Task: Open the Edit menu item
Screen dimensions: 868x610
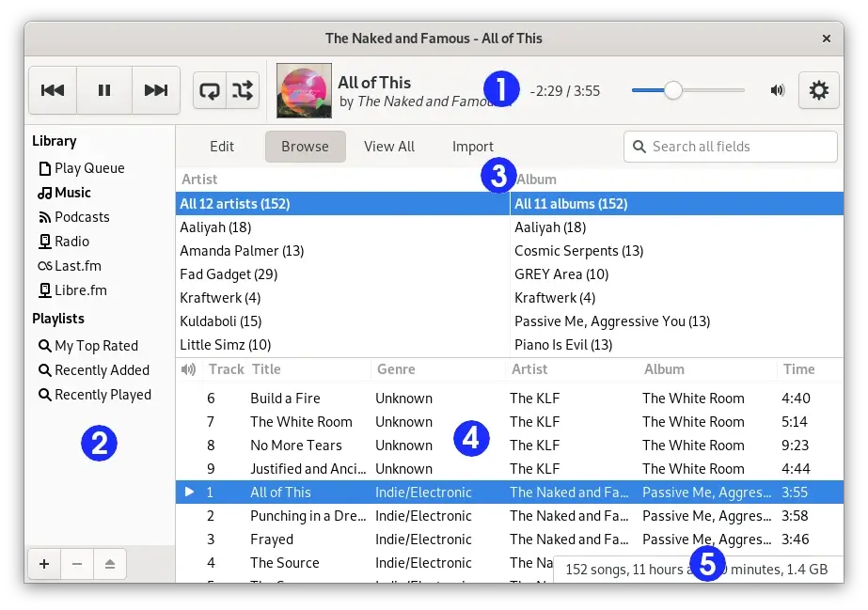Action: coord(222,147)
